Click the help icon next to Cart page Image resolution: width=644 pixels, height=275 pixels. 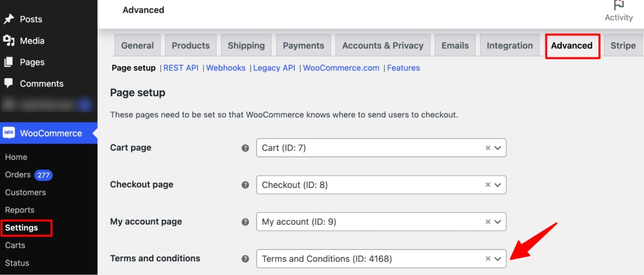point(245,148)
